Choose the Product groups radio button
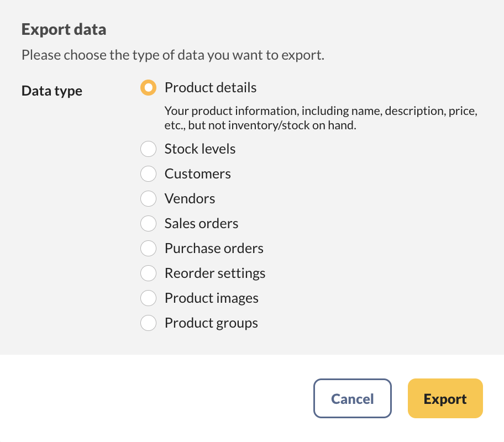The height and width of the screenshot is (442, 504). coord(148,323)
